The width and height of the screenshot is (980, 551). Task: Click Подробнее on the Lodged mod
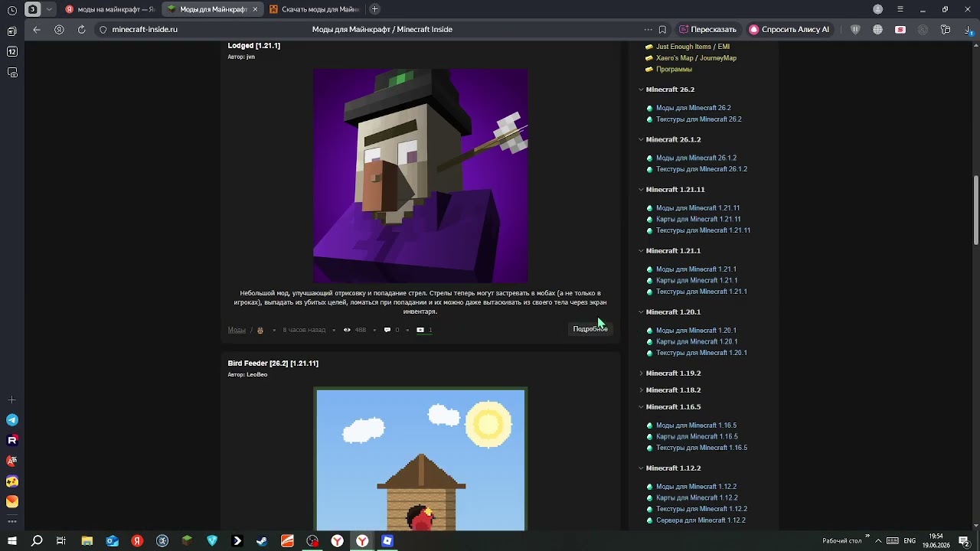click(590, 329)
